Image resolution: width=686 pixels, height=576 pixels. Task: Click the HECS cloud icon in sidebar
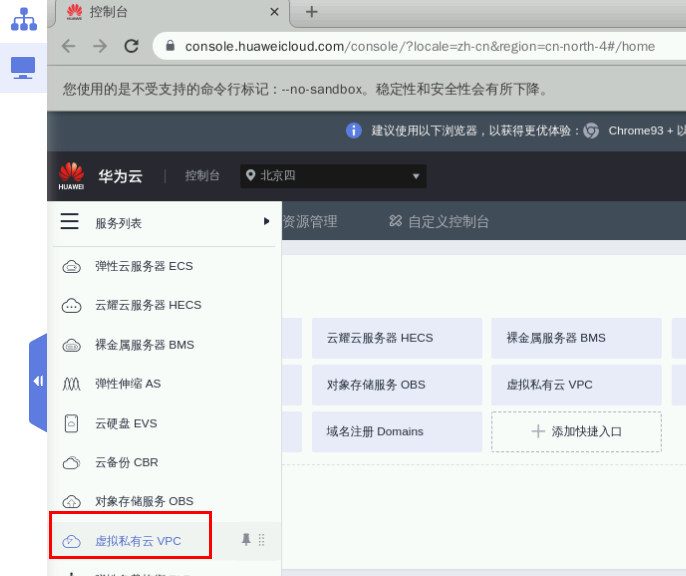pos(71,306)
